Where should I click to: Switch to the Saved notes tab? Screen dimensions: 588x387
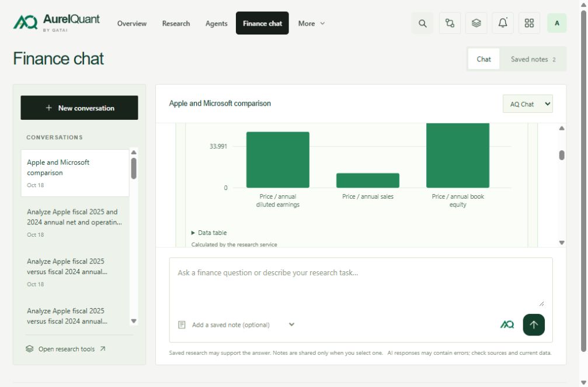click(x=533, y=59)
